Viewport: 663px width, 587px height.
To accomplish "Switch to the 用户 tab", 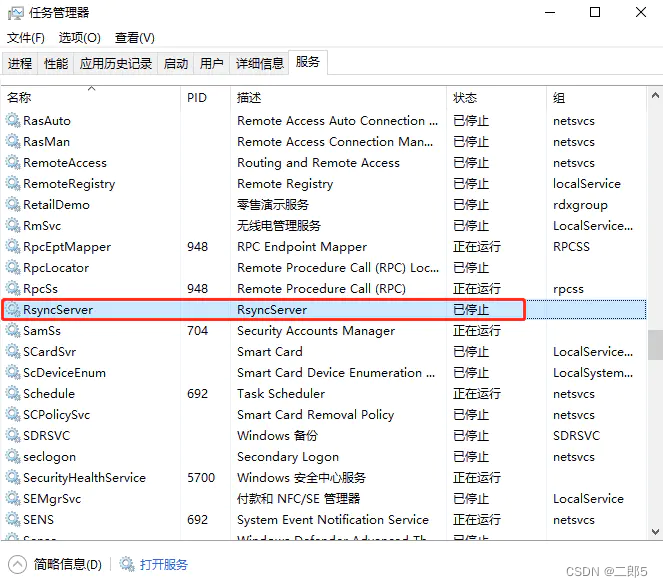I will 211,63.
